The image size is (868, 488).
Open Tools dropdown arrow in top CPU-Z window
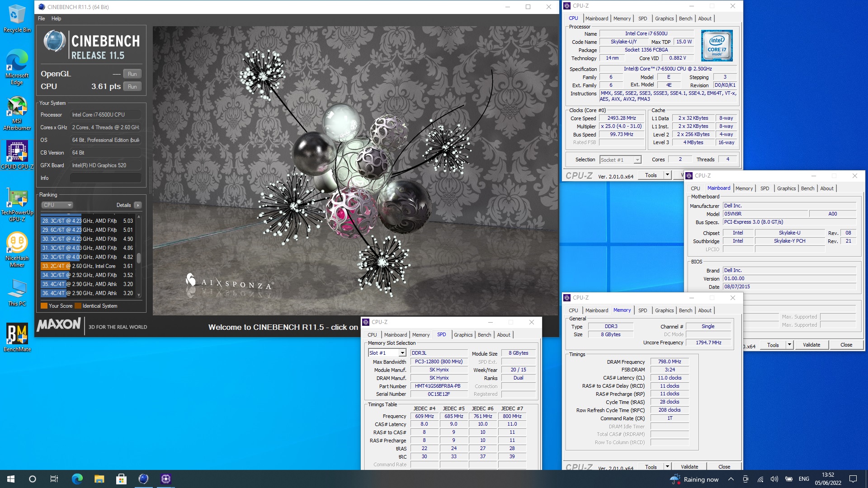(x=667, y=175)
